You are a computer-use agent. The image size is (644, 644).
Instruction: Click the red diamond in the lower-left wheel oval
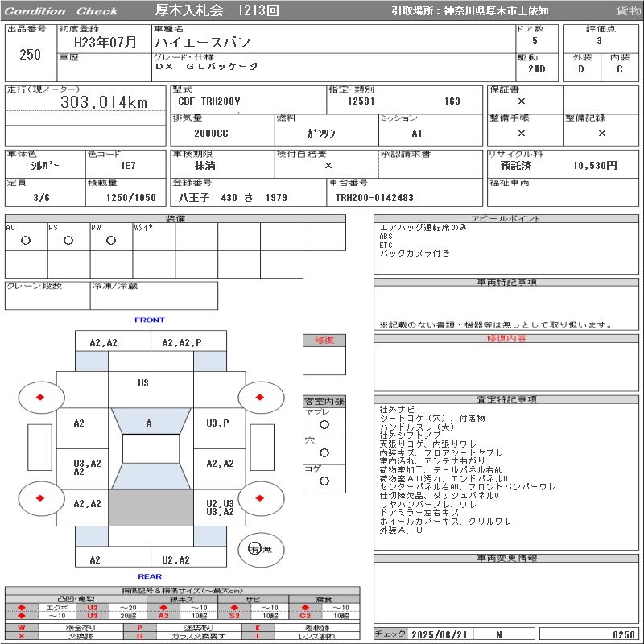tap(40, 498)
